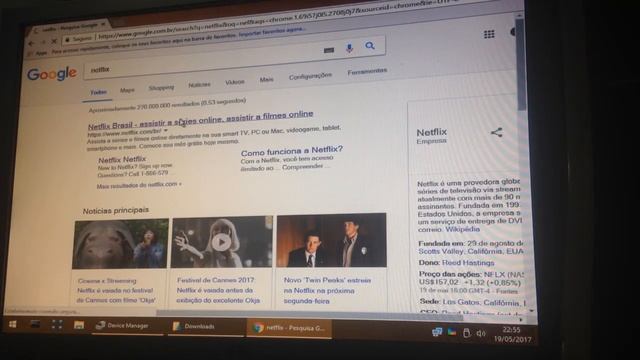Click 'Mais resultados de netflix.com'
This screenshot has height=360, width=640.
(x=139, y=185)
